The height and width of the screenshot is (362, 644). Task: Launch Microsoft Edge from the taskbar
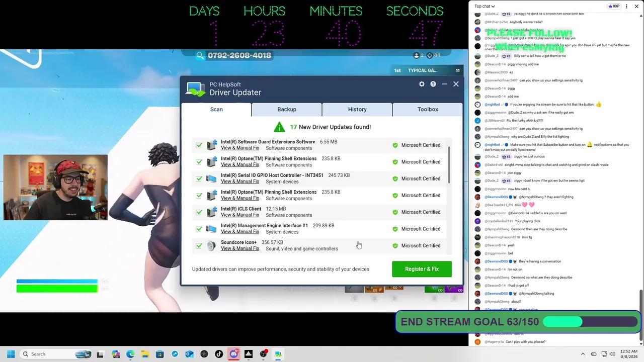[x=130, y=354]
